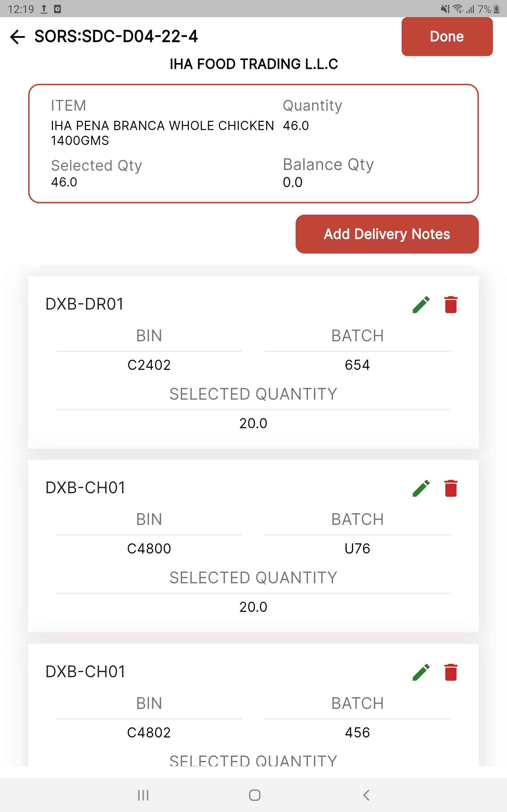Viewport: 507px width, 812px height.
Task: Select bin value C2402
Action: click(x=149, y=365)
